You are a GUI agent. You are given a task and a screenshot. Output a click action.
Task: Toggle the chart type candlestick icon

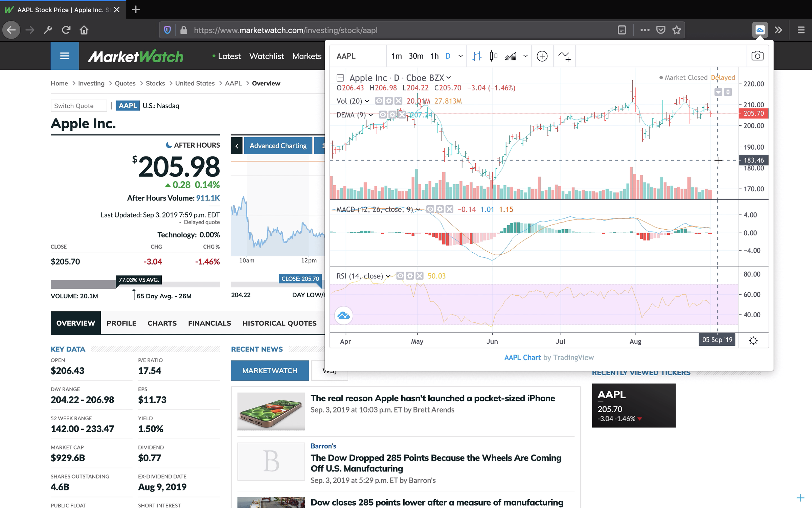[493, 56]
